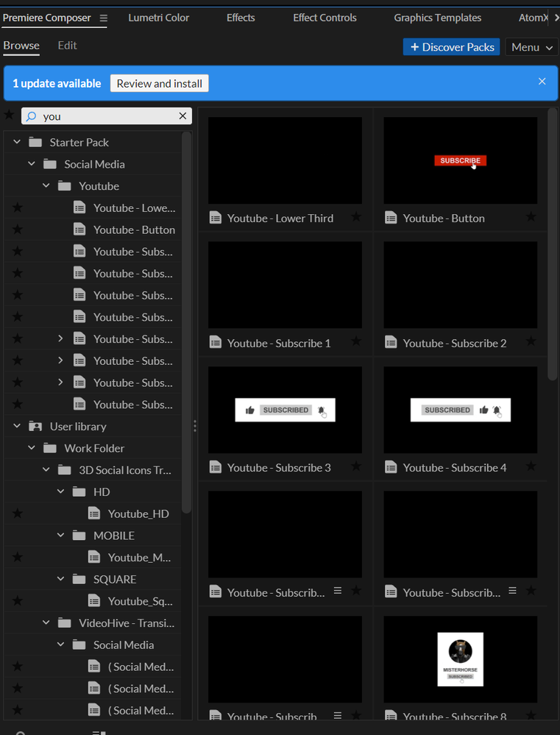Open the Premiere Composer panel menu icon
This screenshot has width=560, height=735.
[104, 18]
